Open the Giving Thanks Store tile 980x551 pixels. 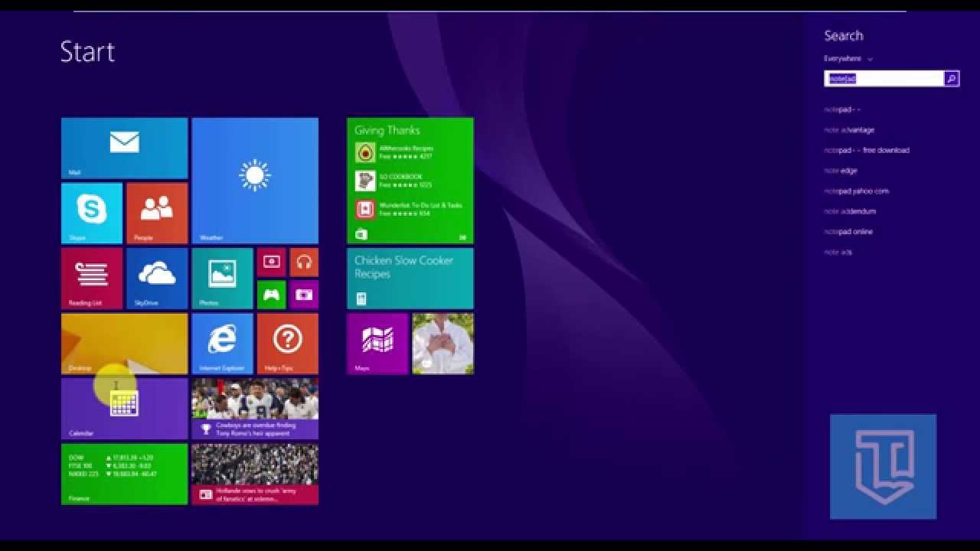click(410, 181)
